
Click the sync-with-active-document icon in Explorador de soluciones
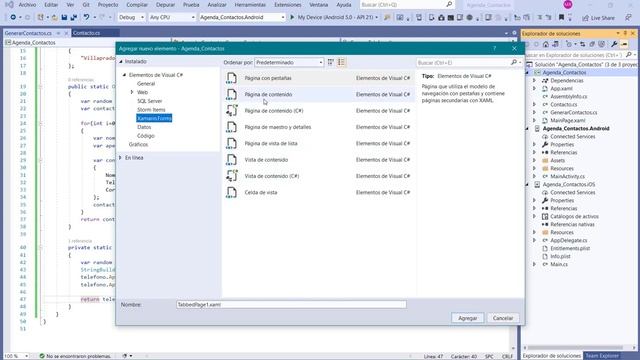tap(583, 44)
